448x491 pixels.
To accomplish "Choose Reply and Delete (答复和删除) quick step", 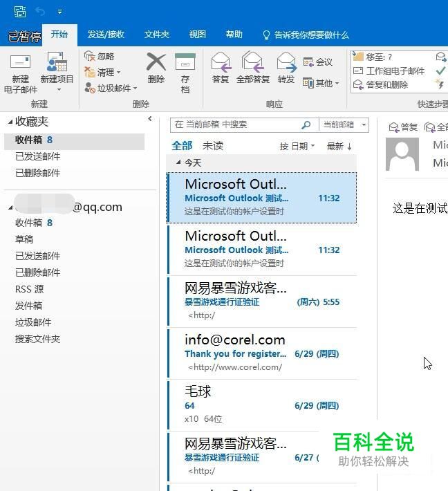I will pyautogui.click(x=380, y=85).
